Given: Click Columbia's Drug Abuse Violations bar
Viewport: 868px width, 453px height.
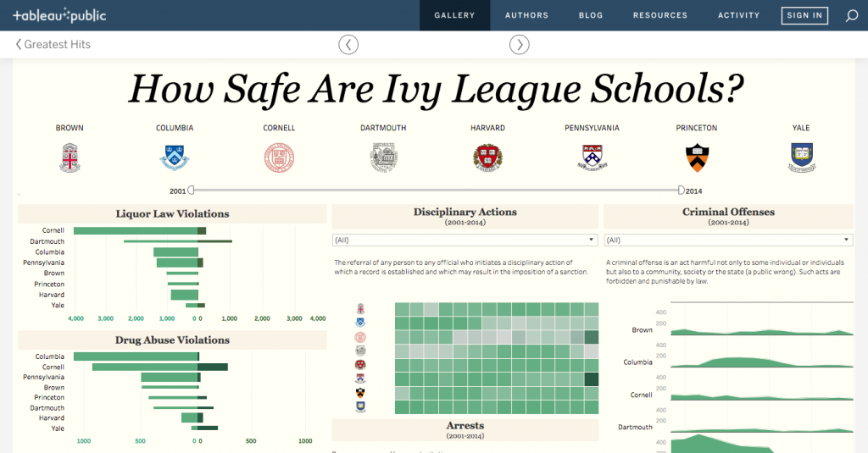Looking at the screenshot, I should click(136, 356).
